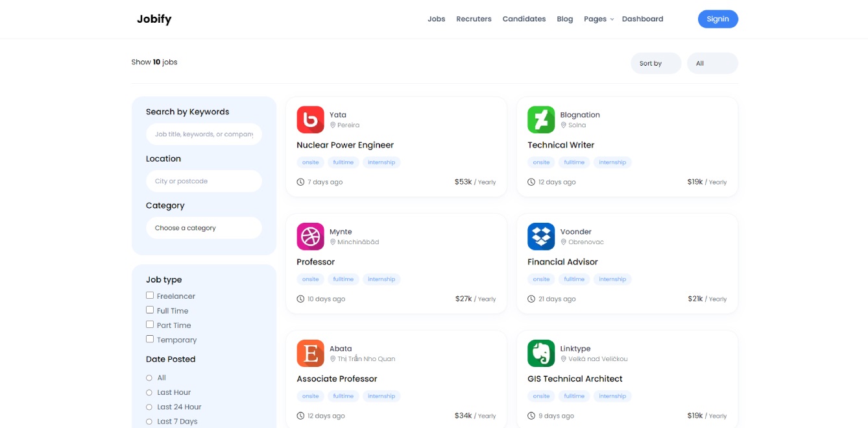Click the Signin button

pyautogui.click(x=718, y=19)
